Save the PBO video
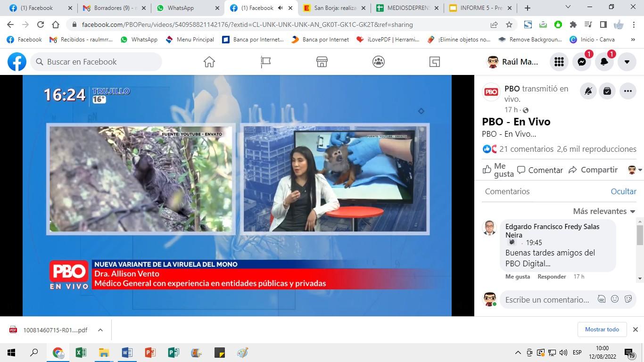 click(x=607, y=91)
